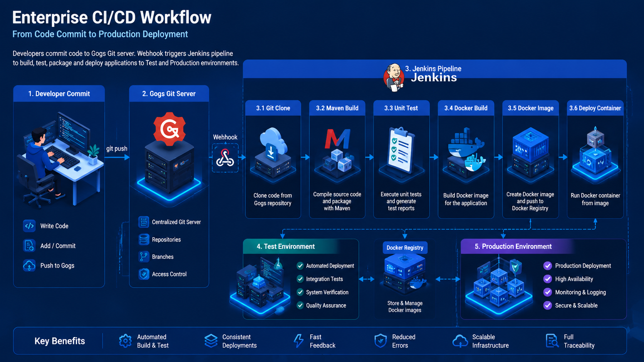Image resolution: width=644 pixels, height=362 pixels.
Task: Click the "Create Docker image and push" caption
Action: coord(530,198)
